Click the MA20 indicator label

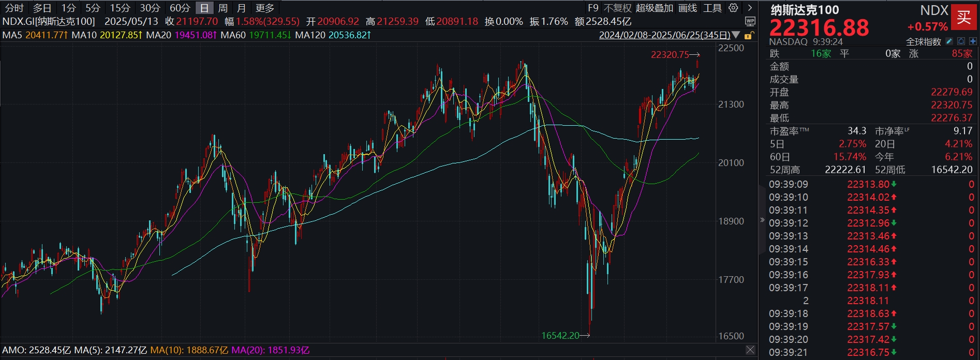click(x=159, y=35)
